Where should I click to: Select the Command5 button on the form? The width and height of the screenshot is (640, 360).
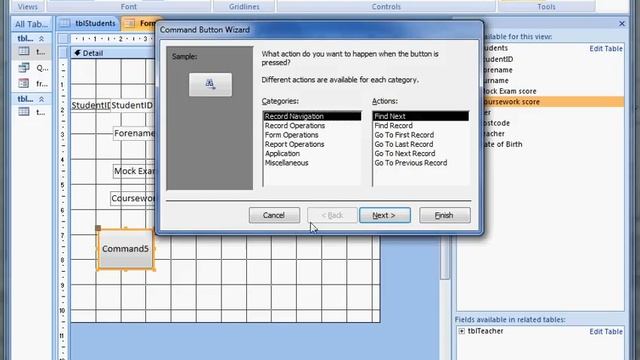tap(125, 249)
